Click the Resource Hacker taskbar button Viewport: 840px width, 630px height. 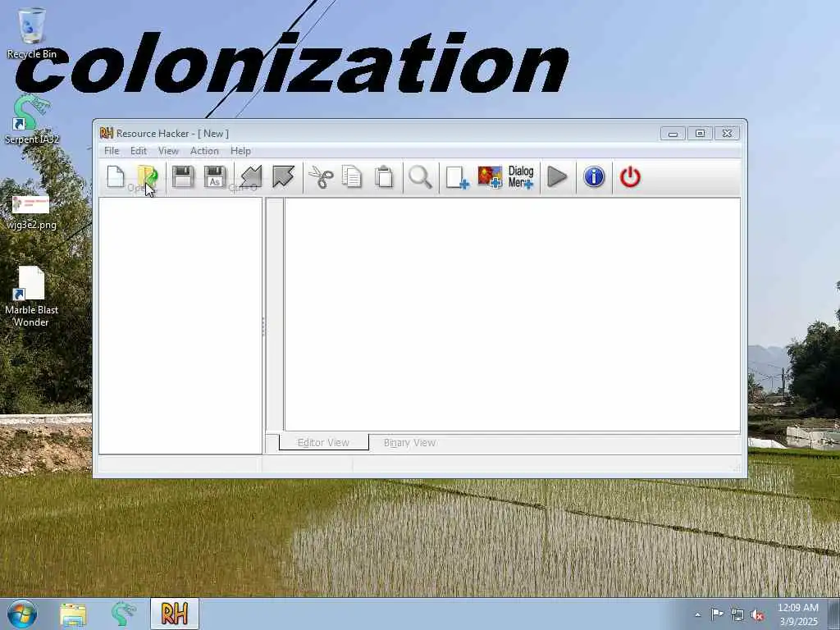(175, 614)
